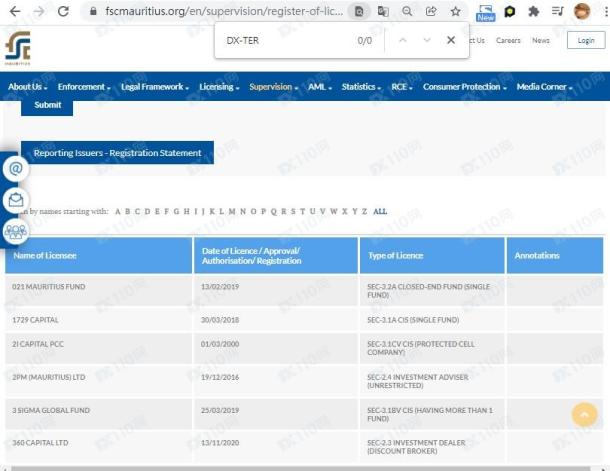Expand the Supervision menu
Image resolution: width=610 pixels, height=471 pixels.
[273, 87]
